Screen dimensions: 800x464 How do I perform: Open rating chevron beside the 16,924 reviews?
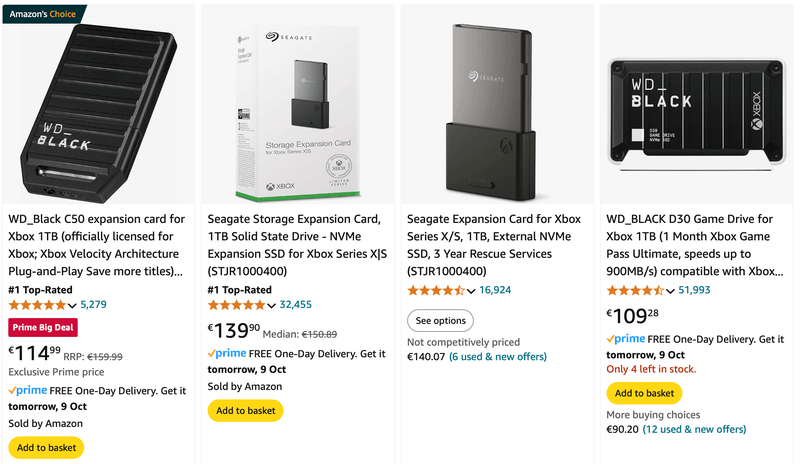click(x=472, y=290)
